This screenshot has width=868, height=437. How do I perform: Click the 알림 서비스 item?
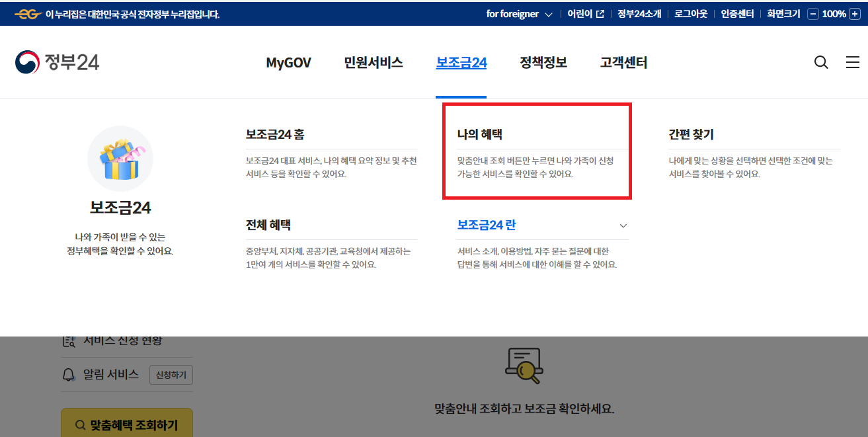point(111,375)
